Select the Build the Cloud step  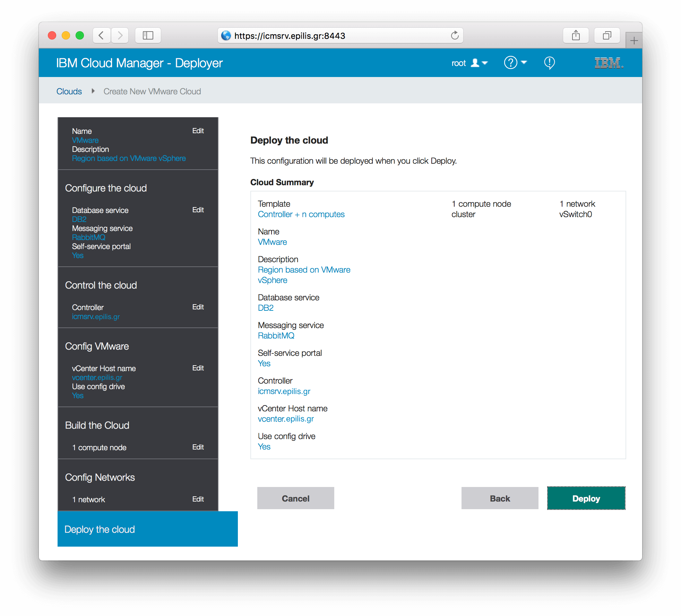coord(97,425)
